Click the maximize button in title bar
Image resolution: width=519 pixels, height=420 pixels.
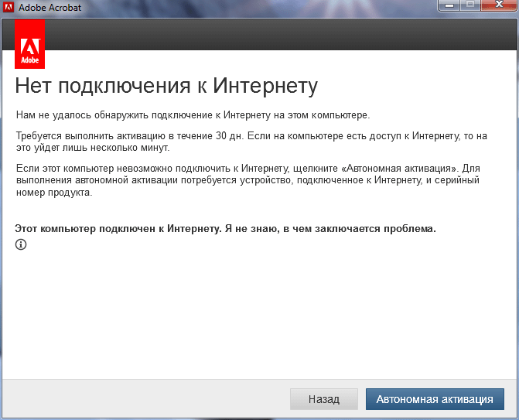(470, 5)
